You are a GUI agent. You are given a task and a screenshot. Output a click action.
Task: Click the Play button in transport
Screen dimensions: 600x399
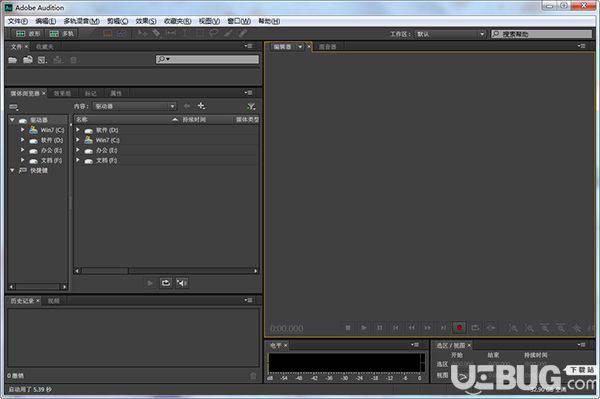point(364,328)
